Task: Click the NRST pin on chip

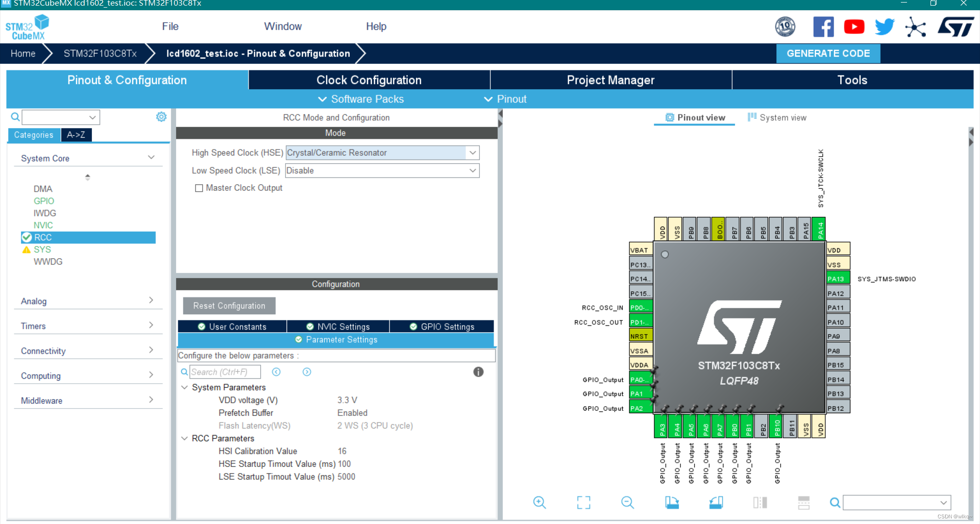Action: coord(641,336)
